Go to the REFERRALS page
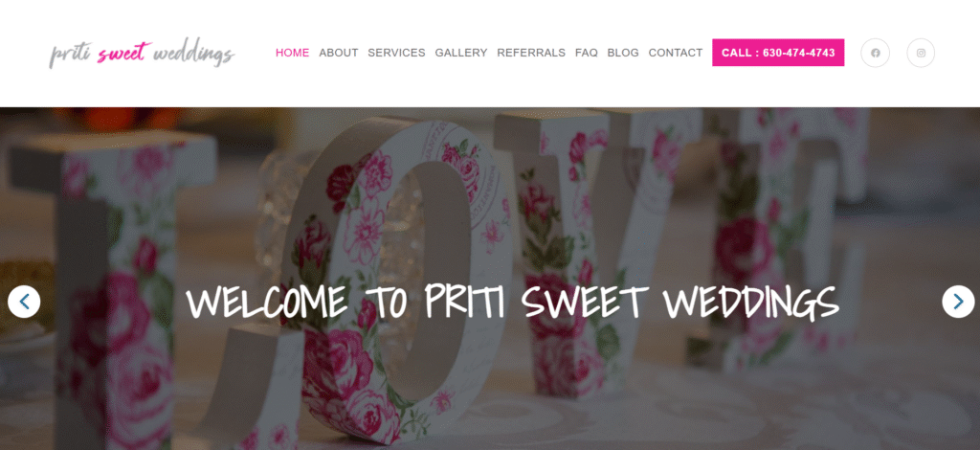This screenshot has height=450, width=980. click(531, 53)
